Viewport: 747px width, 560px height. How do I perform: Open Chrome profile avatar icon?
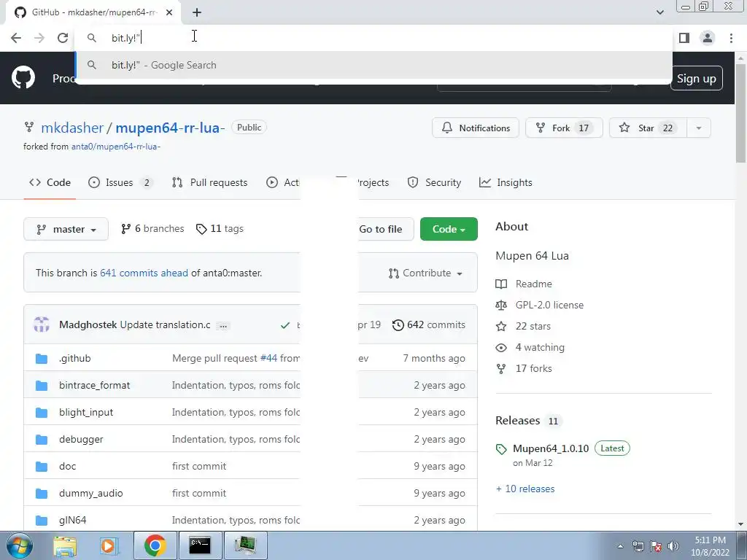point(708,38)
